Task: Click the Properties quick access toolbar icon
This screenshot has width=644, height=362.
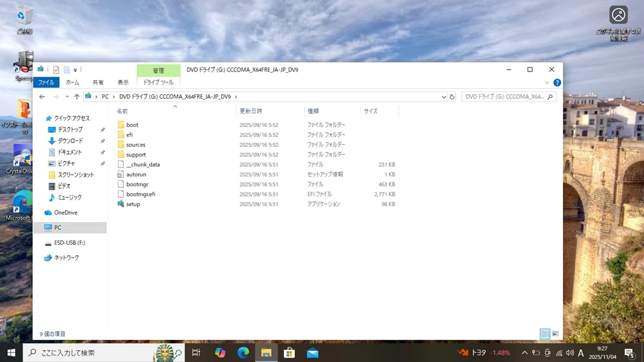Action: click(56, 70)
